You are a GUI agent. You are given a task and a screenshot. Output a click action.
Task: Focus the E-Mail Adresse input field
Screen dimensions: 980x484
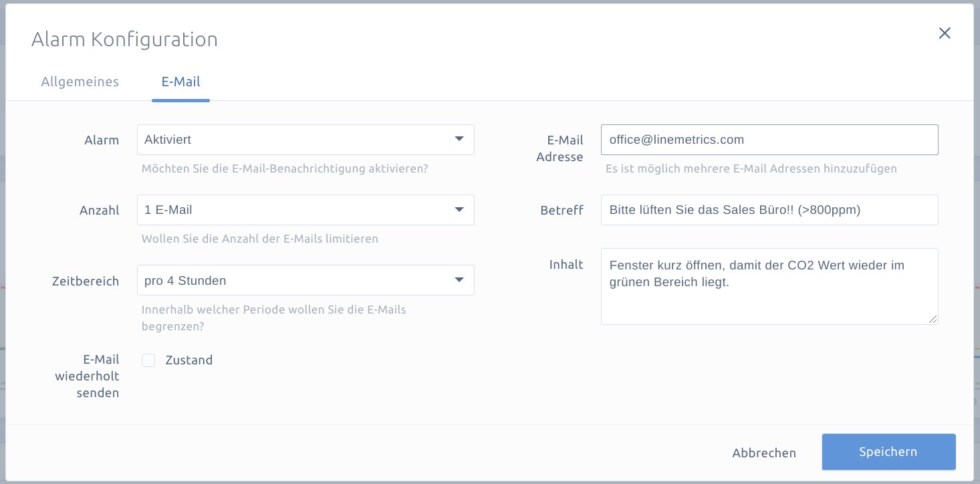click(x=769, y=140)
